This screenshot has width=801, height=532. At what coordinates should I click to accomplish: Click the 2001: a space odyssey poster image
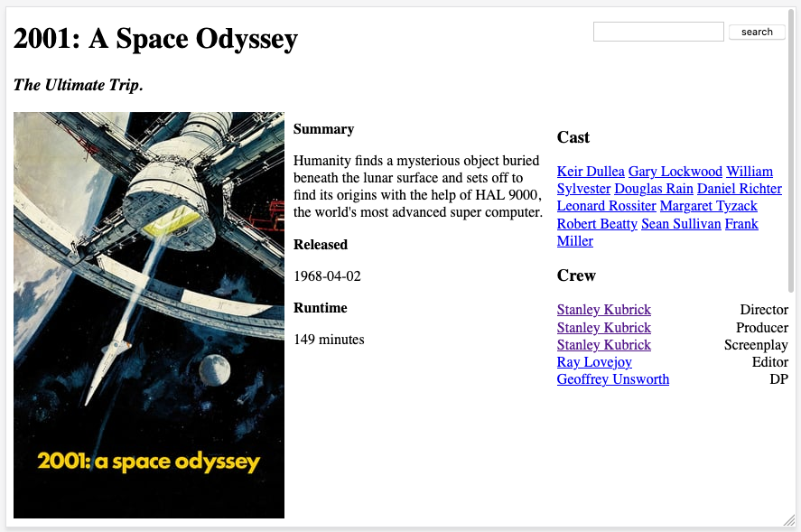click(149, 315)
